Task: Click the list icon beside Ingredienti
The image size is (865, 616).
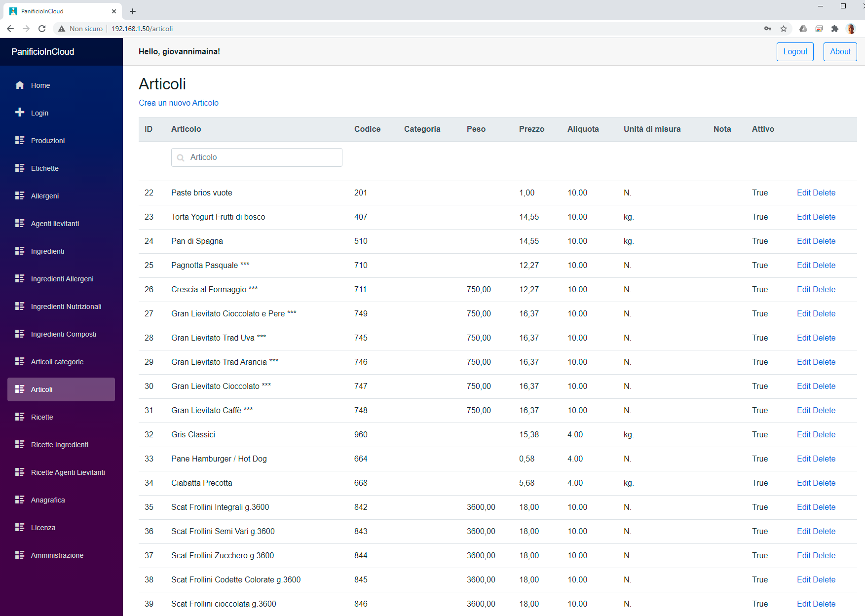Action: coord(20,251)
